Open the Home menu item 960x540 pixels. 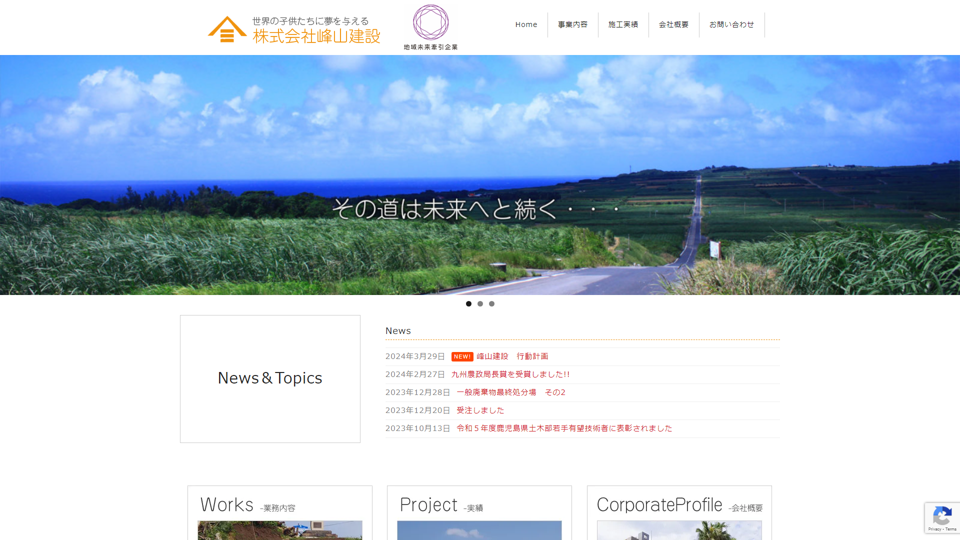click(x=526, y=25)
